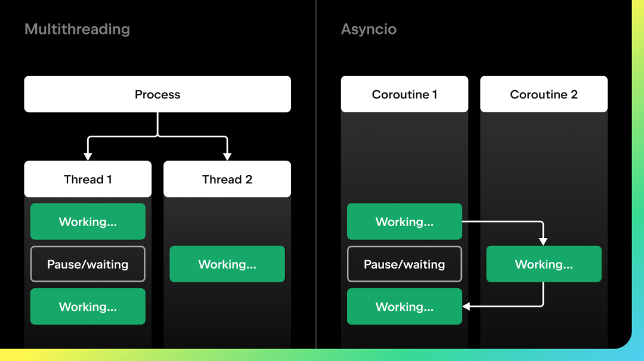Click the Multithreading heading

click(77, 29)
